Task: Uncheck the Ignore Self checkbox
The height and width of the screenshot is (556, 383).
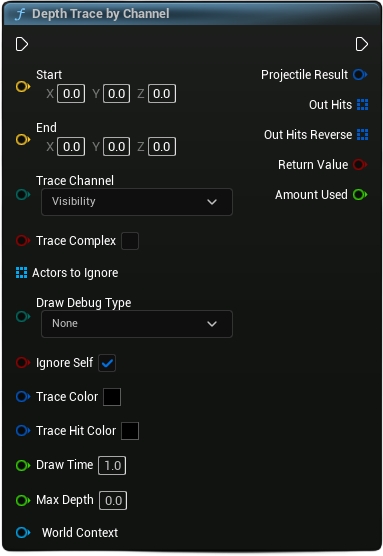Action: point(107,363)
